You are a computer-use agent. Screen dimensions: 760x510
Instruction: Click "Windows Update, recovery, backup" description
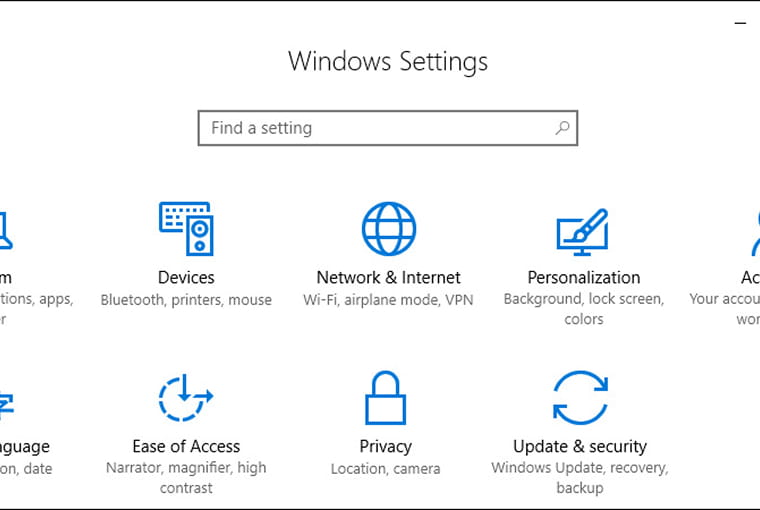pyautogui.click(x=580, y=478)
